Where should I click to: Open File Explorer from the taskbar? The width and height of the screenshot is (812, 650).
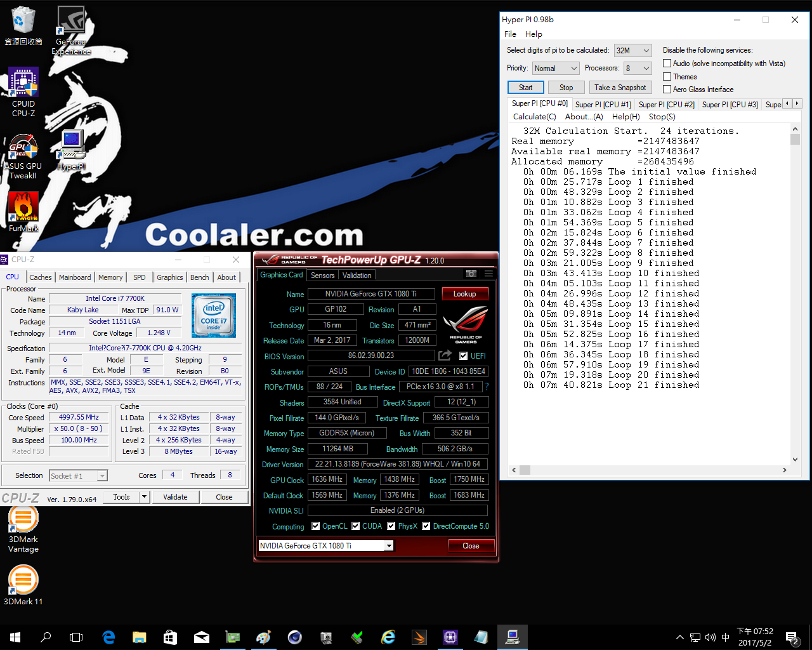[140, 637]
